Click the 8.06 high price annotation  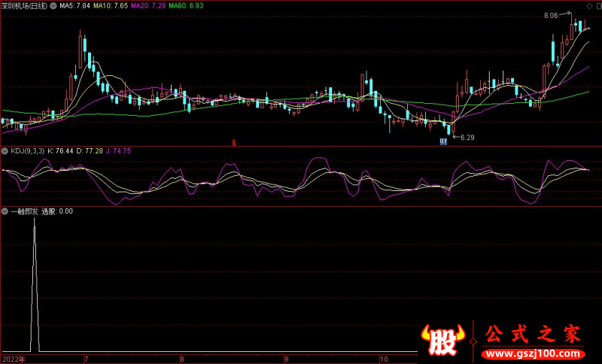(552, 14)
